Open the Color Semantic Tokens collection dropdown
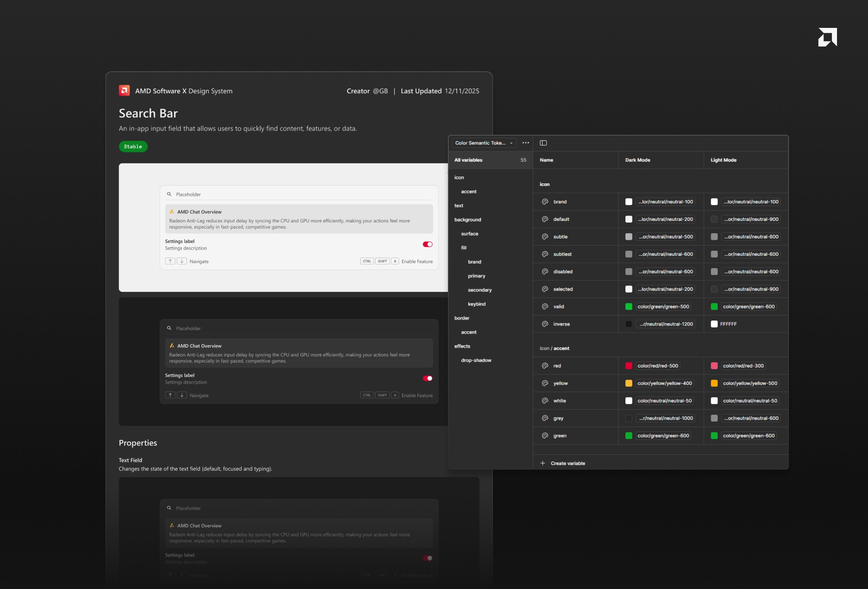This screenshot has height=589, width=868. (x=484, y=143)
